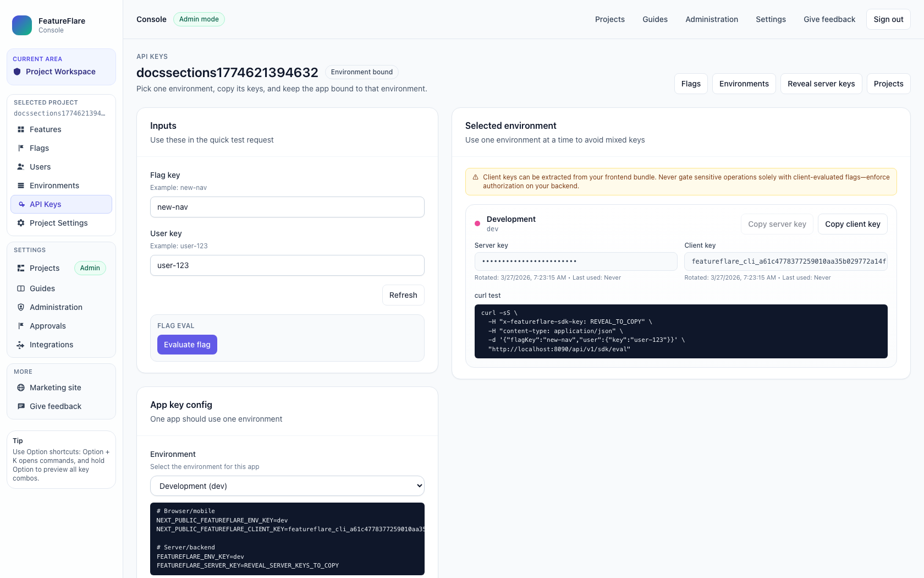Click the Projects button near the page title
Screen dimensions: 924x578
(x=888, y=84)
